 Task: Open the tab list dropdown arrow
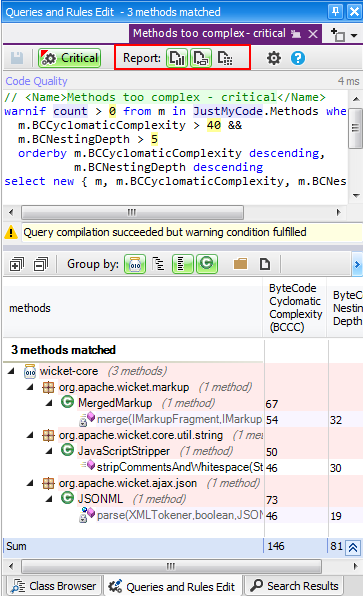[x=354, y=35]
